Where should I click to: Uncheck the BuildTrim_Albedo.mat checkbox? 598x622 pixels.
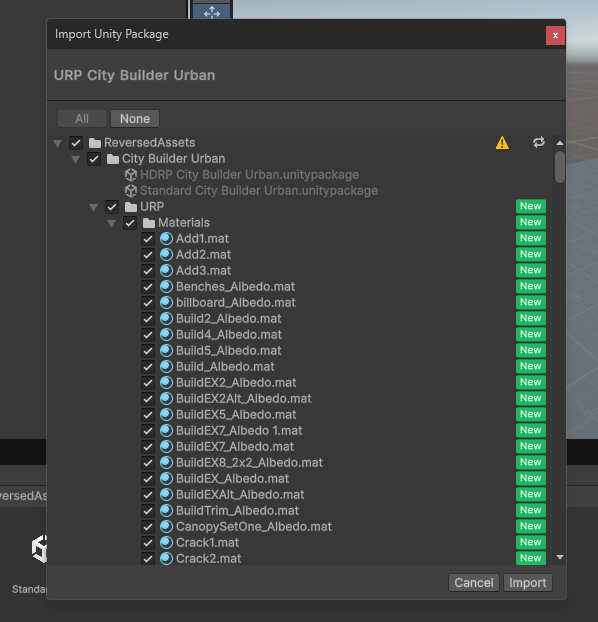coord(148,511)
